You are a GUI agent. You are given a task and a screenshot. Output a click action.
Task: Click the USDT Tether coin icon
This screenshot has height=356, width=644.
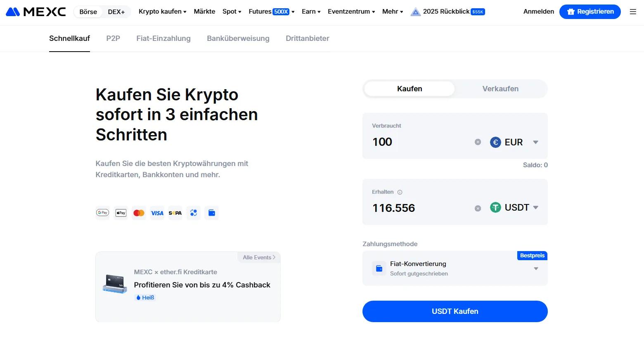[495, 207]
